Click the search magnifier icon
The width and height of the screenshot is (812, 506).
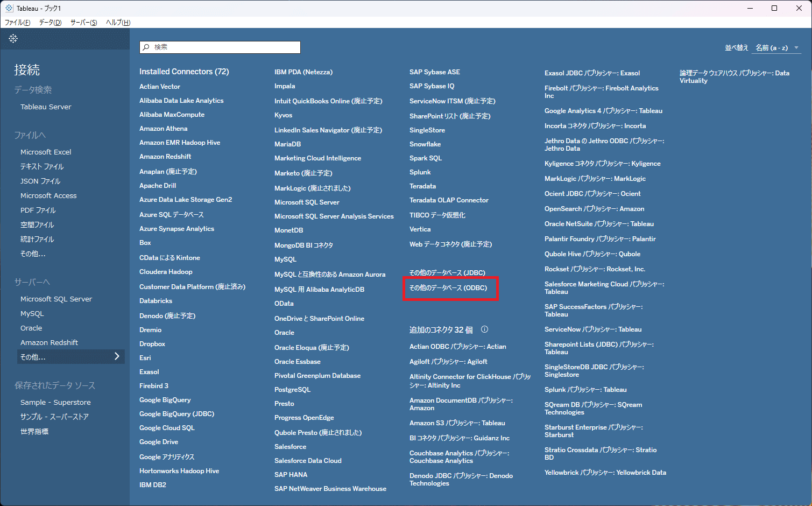146,47
